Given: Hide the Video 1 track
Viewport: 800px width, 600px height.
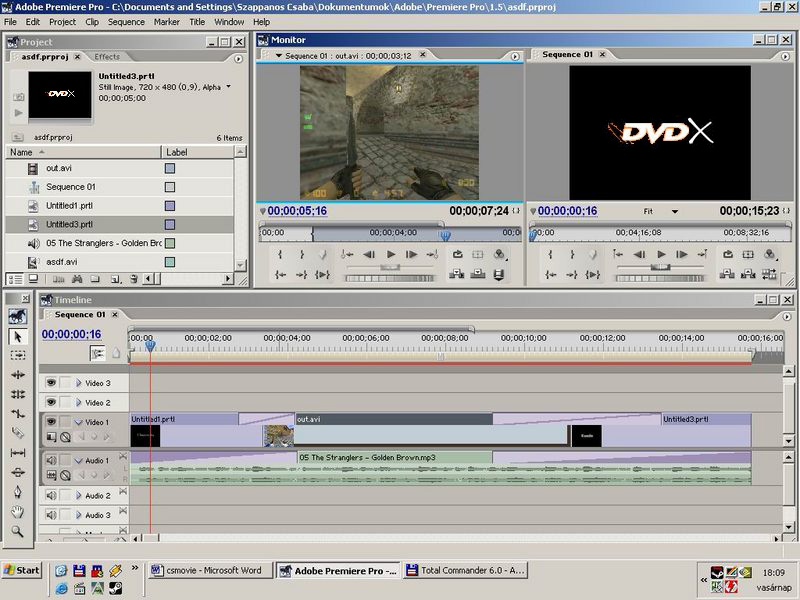Looking at the screenshot, I should 51,422.
